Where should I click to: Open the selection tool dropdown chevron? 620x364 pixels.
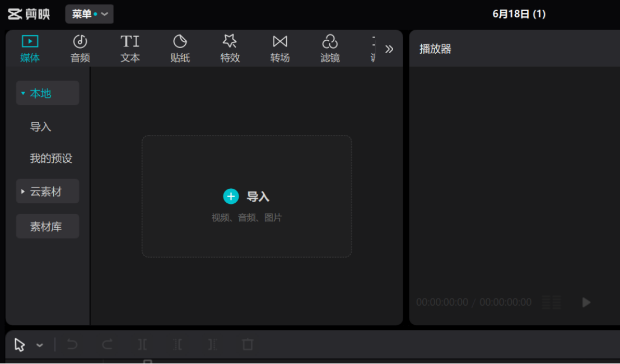point(39,346)
